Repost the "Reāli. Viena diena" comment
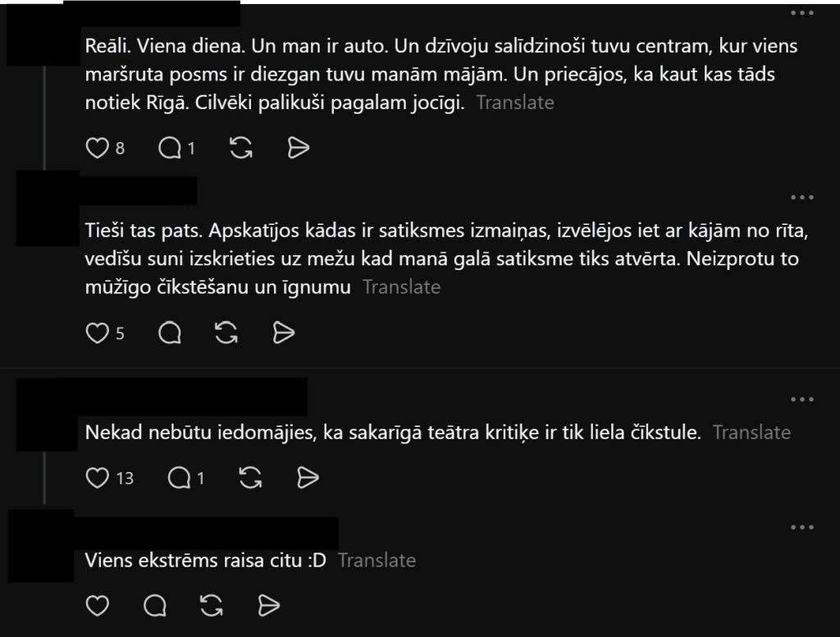The width and height of the screenshot is (840, 637). [x=241, y=148]
